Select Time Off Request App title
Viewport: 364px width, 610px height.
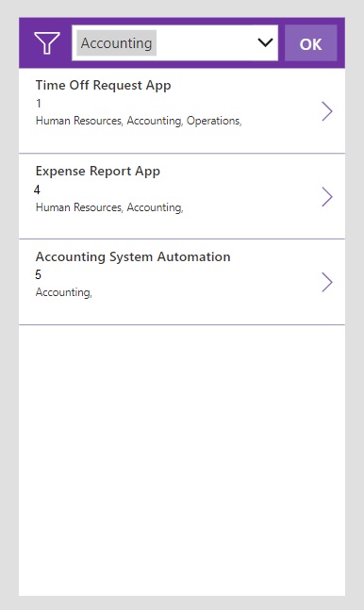coord(103,85)
